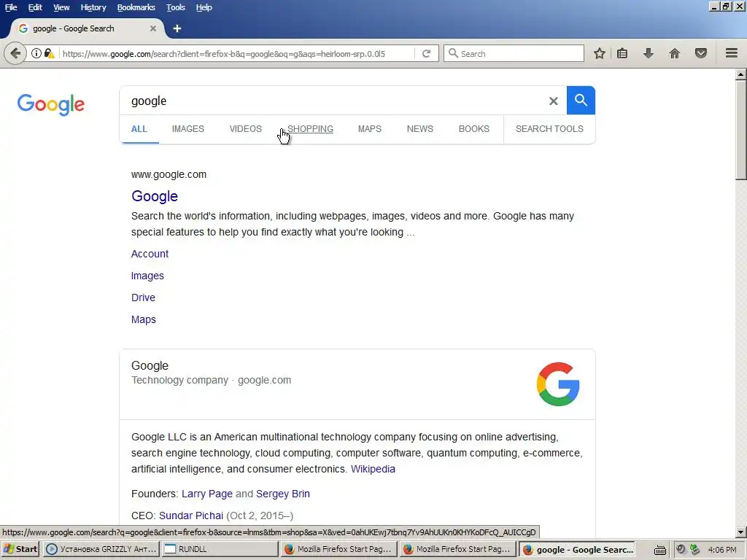Open the Sergey Brin link

(x=283, y=494)
